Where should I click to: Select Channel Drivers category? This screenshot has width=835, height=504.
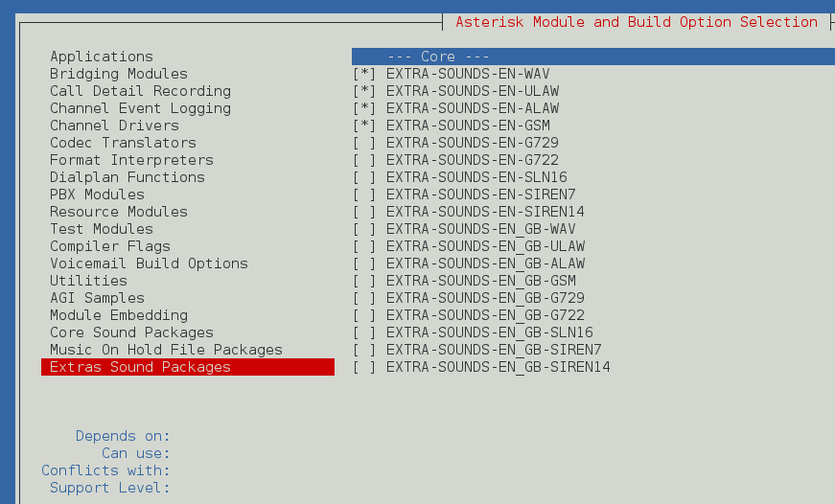coord(114,126)
